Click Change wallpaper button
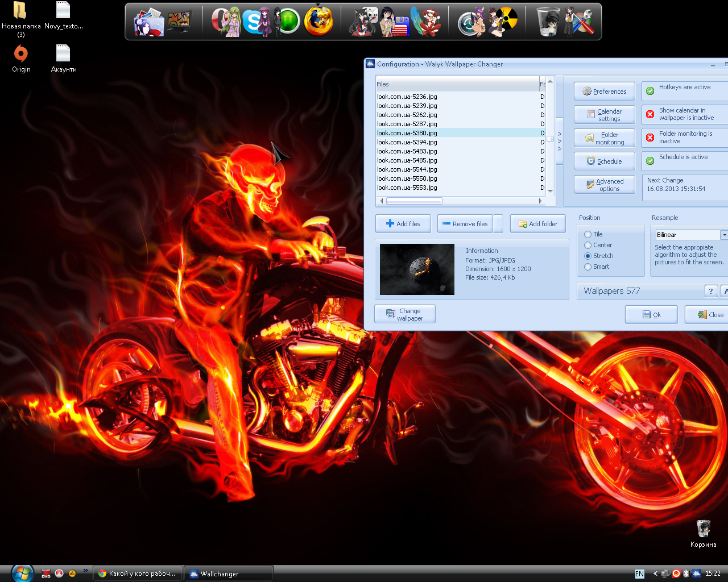Viewport: 728px width, 582px height. 405,314
